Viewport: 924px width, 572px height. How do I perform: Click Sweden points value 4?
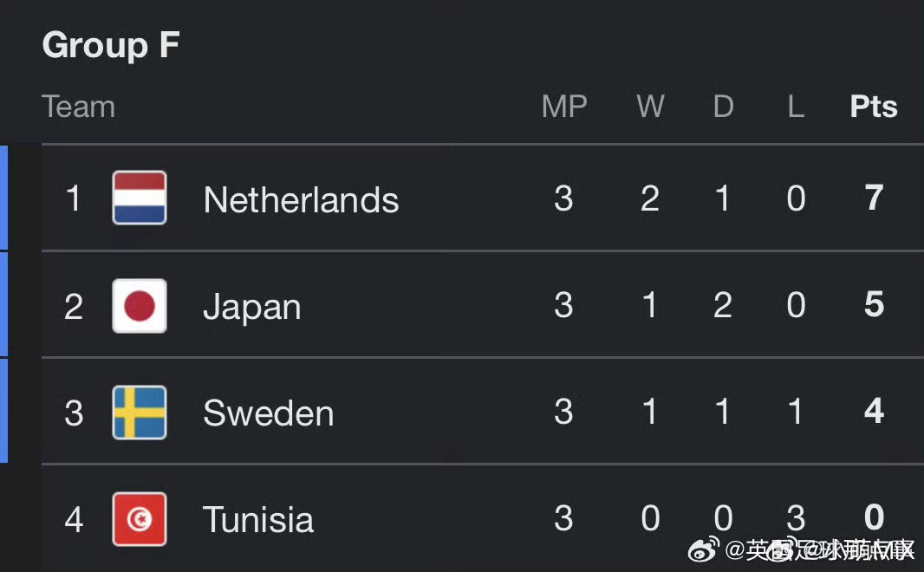[x=874, y=411]
